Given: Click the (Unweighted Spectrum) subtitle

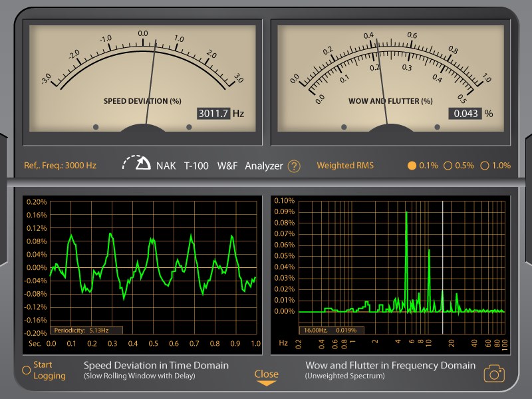Looking at the screenshot, I should 344,376.
